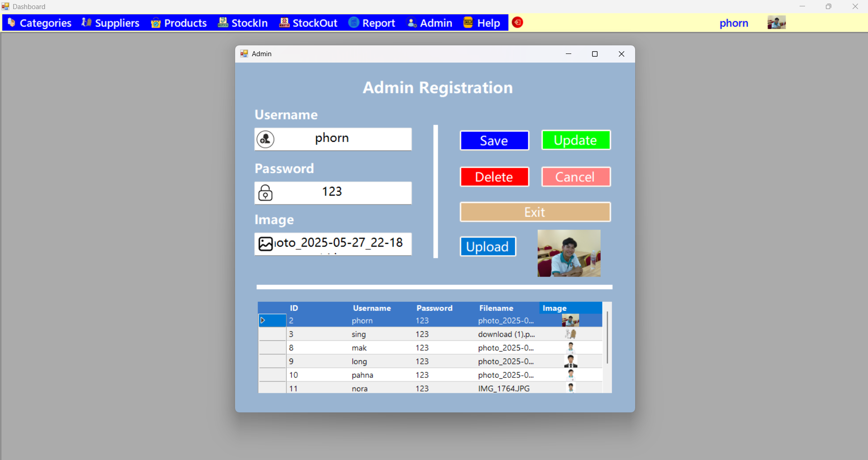Click the IMG_1764.JPG filename cell
Viewport: 868px width, 460px height.
[507, 388]
